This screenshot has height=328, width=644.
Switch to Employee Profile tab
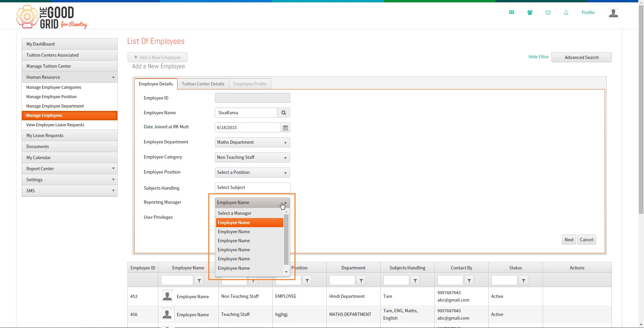point(250,84)
